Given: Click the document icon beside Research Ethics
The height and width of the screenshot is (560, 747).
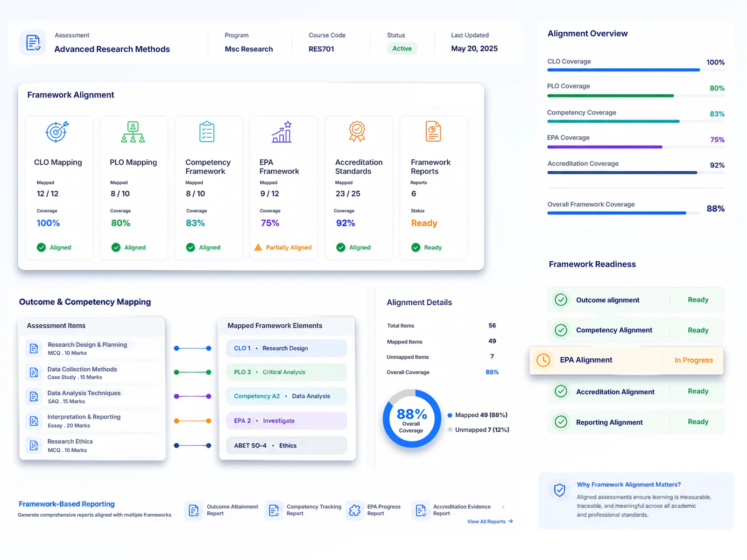Looking at the screenshot, I should [34, 446].
